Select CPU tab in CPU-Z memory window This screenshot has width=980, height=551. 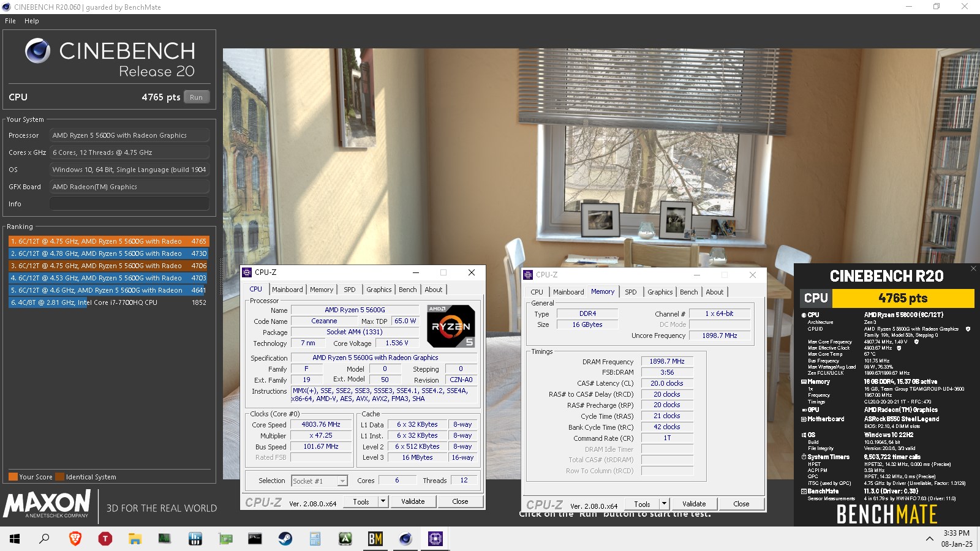pyautogui.click(x=537, y=292)
